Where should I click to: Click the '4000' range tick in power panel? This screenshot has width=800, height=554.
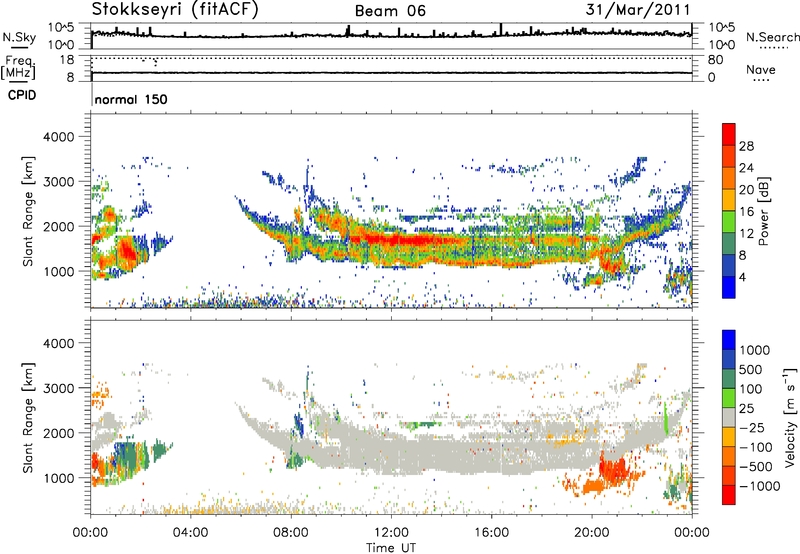(x=58, y=137)
